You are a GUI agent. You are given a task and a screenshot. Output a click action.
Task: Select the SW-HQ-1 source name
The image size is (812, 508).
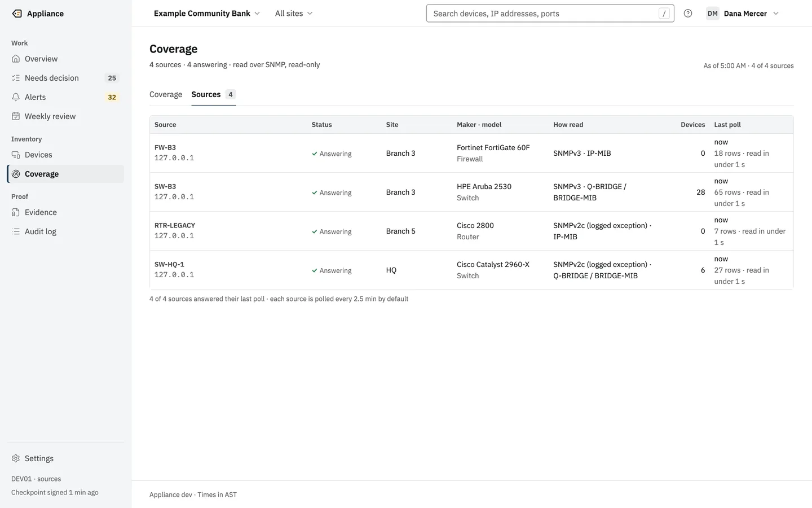pyautogui.click(x=169, y=265)
